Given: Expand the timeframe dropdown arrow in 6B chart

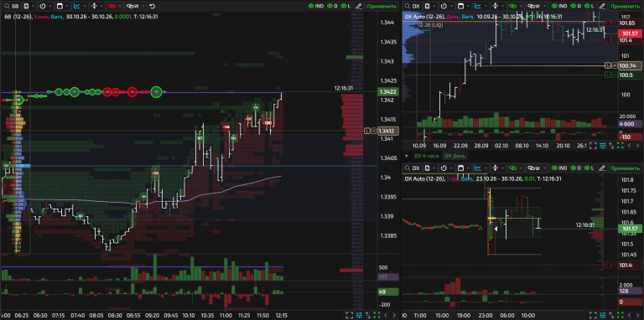Looking at the screenshot, I should 50,6.
